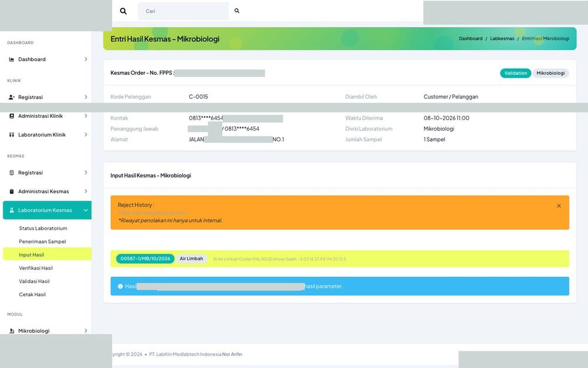
Task: Open Validasi Hasil submenu item
Action: click(34, 281)
